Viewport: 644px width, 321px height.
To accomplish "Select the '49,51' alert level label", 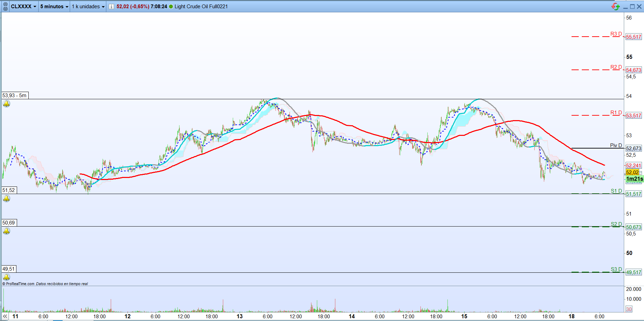I will (9, 269).
